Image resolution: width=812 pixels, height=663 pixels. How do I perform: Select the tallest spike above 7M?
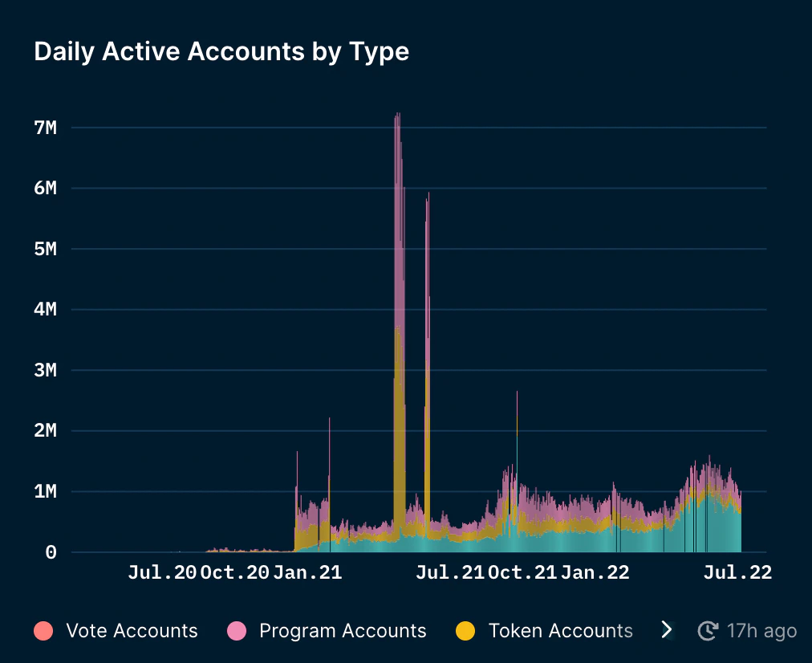(398, 311)
